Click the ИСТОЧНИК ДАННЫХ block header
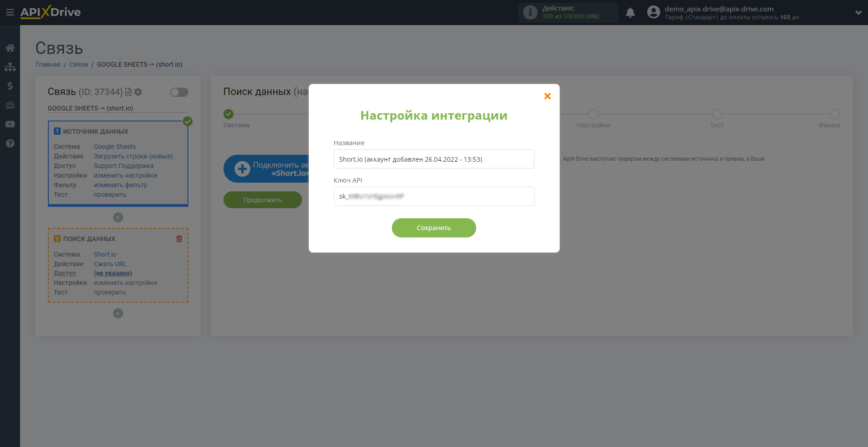Viewport: 868px width, 447px height. click(95, 131)
